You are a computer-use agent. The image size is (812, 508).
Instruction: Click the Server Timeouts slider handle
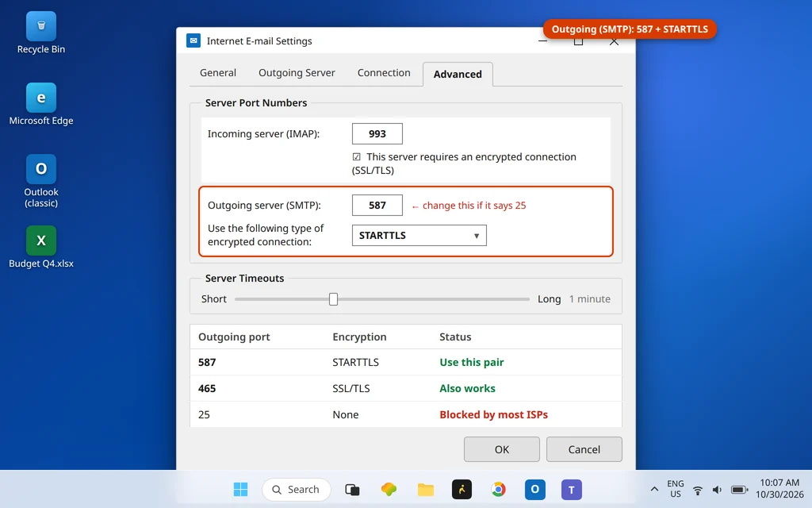point(334,299)
